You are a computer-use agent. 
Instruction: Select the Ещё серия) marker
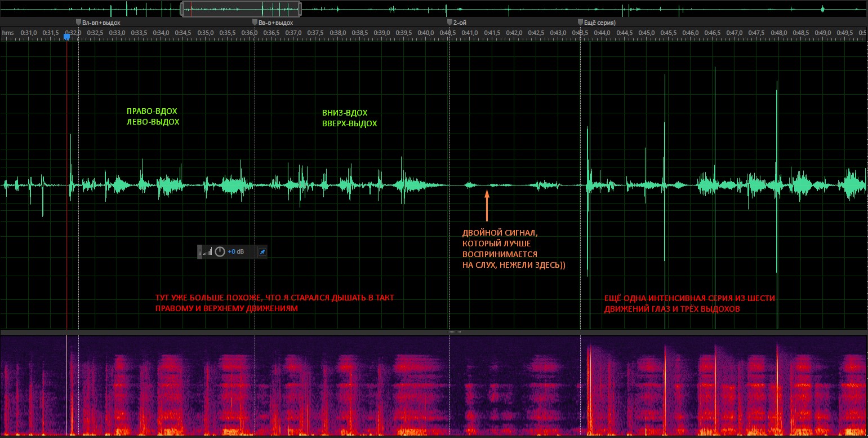click(597, 23)
